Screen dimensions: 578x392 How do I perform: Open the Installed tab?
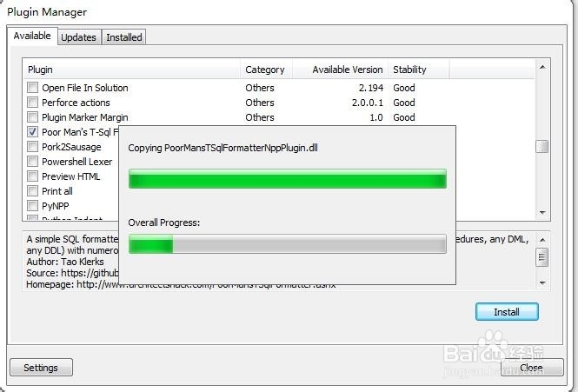[x=123, y=37]
